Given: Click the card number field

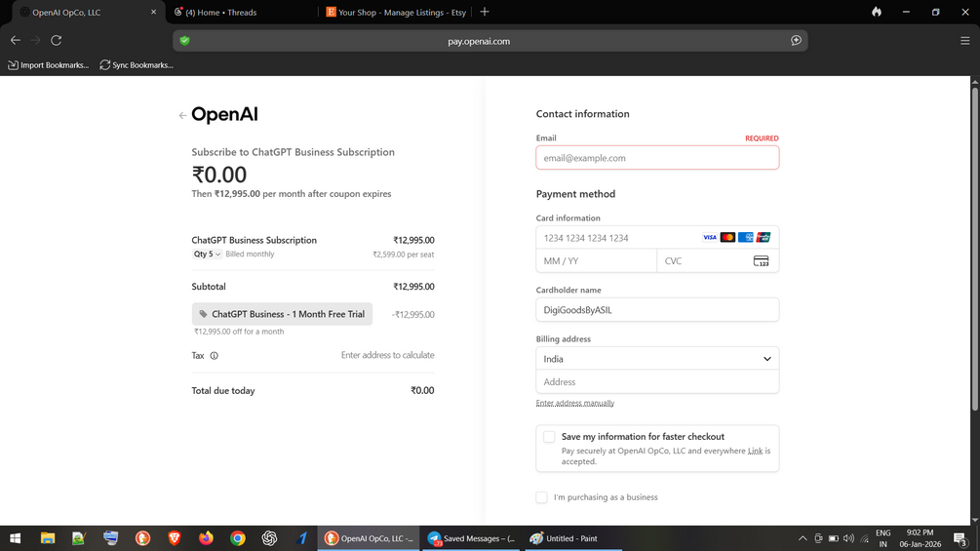Looking at the screenshot, I should 657,237.
